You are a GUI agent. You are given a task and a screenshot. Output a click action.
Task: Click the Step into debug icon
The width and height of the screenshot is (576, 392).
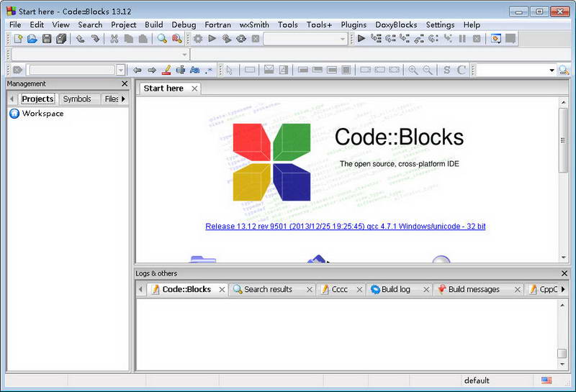405,39
